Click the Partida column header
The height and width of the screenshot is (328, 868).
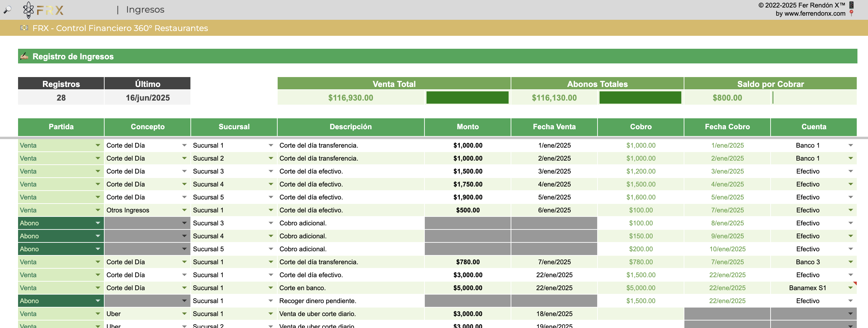[x=61, y=127]
